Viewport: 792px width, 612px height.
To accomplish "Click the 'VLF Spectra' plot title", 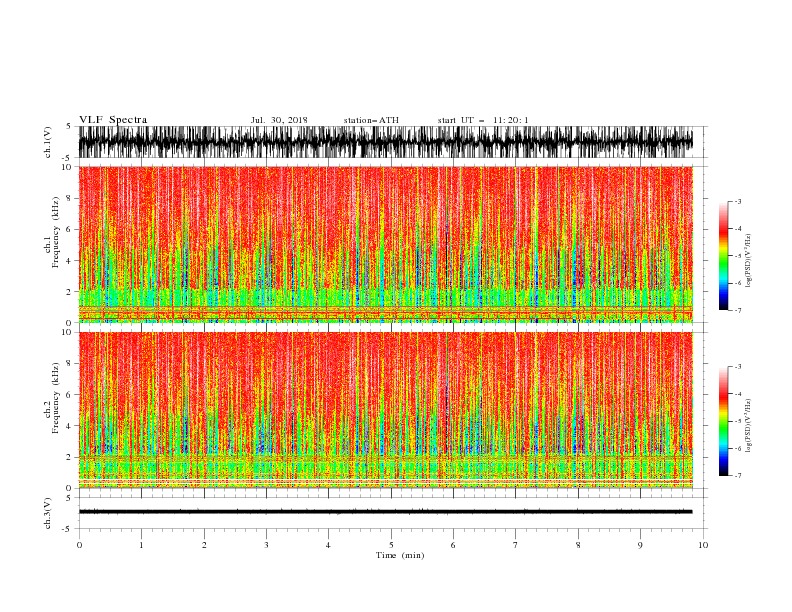I will pyautogui.click(x=113, y=120).
